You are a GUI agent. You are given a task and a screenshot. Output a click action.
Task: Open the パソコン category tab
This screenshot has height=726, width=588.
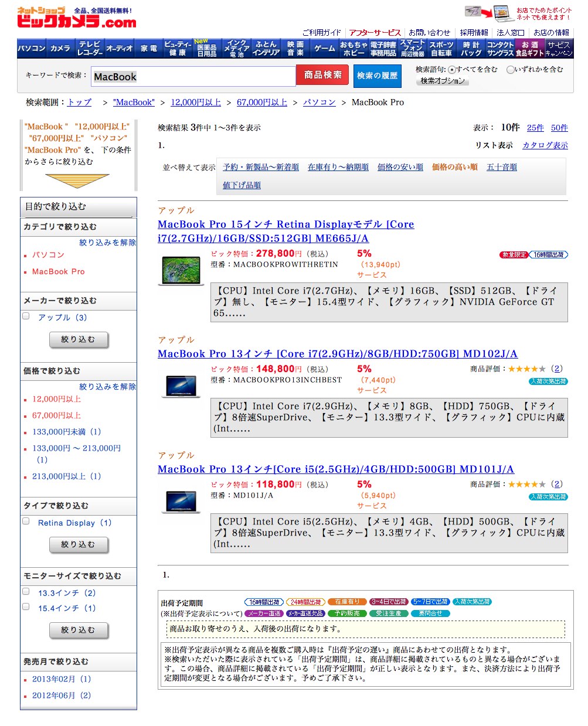pyautogui.click(x=32, y=49)
